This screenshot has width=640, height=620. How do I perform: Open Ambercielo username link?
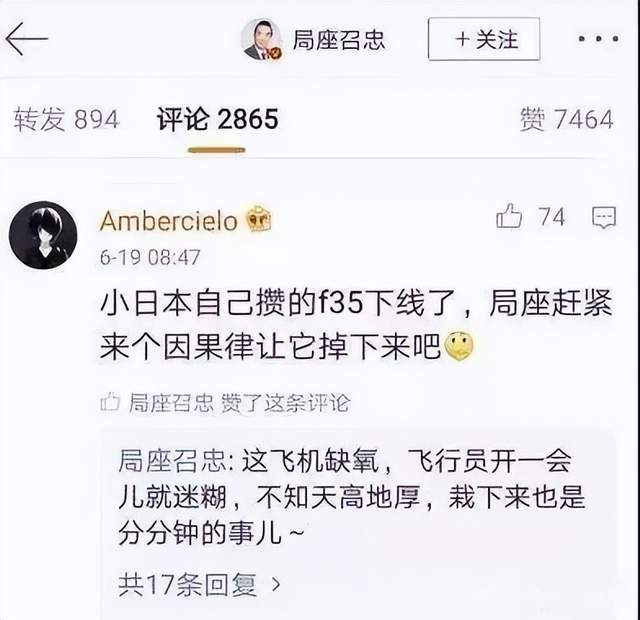[x=169, y=221]
